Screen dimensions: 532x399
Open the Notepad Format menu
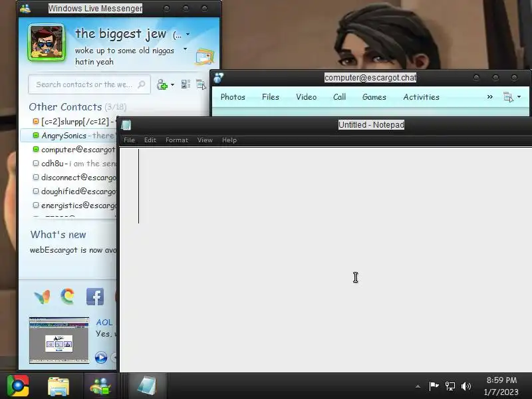(x=177, y=140)
